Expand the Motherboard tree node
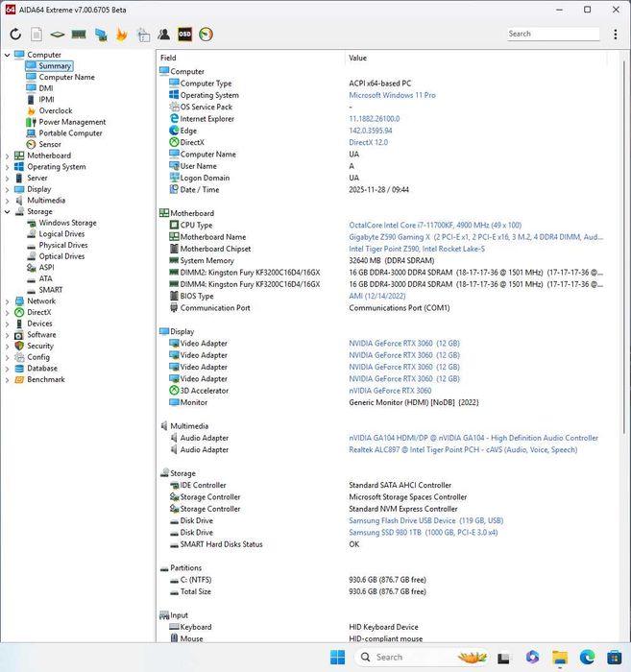631x672 pixels. 8,156
